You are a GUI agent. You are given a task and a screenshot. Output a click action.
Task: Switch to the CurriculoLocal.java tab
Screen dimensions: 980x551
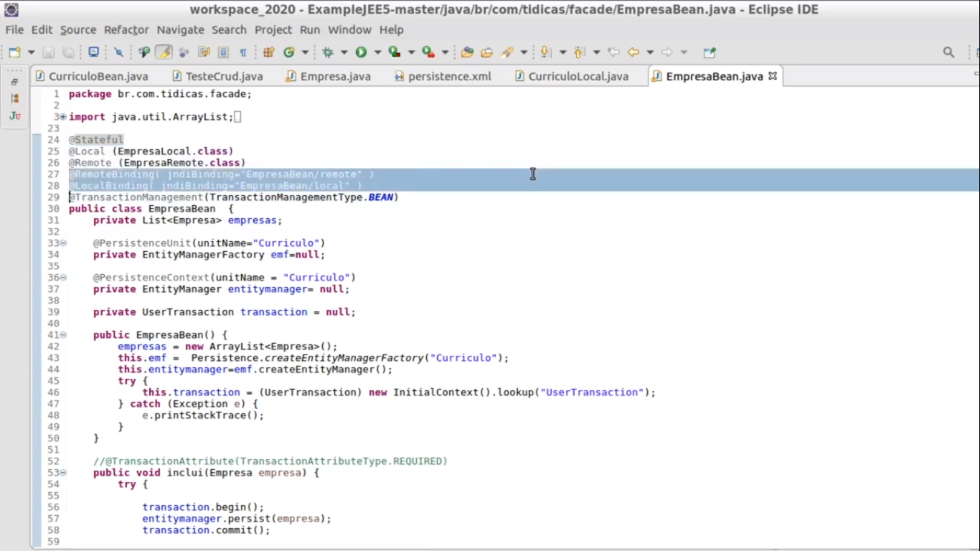point(571,76)
